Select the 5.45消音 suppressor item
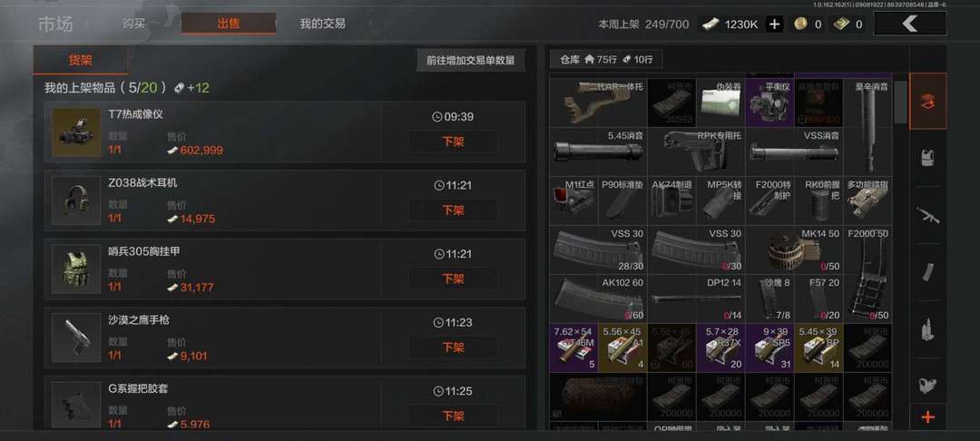This screenshot has width=980, height=441. coord(598,152)
